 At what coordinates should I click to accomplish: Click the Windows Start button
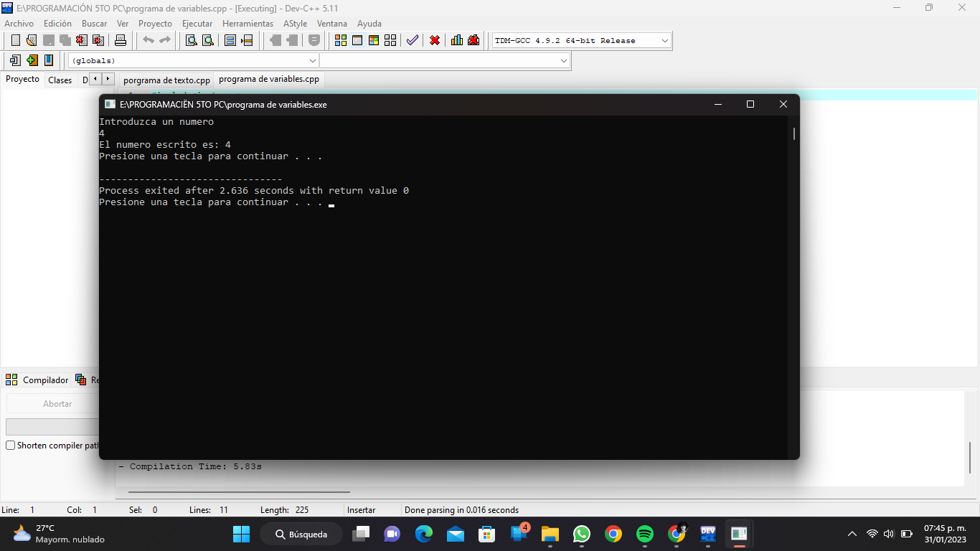coord(242,534)
